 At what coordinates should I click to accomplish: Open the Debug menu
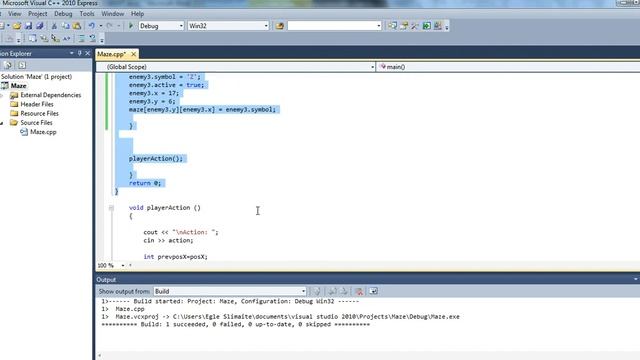(63, 13)
